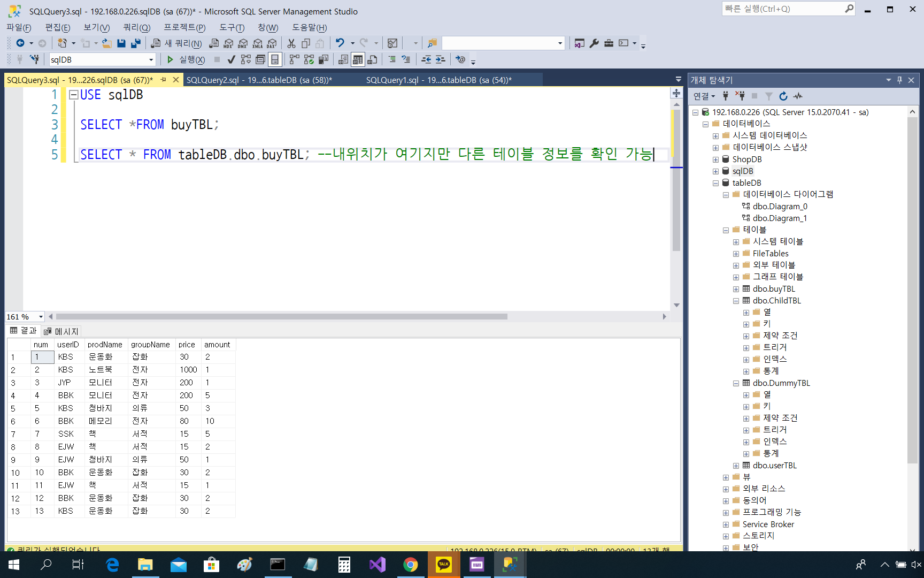Switch to SQLQuery1.sql tab
Viewport: 924px width, 578px height.
[439, 80]
